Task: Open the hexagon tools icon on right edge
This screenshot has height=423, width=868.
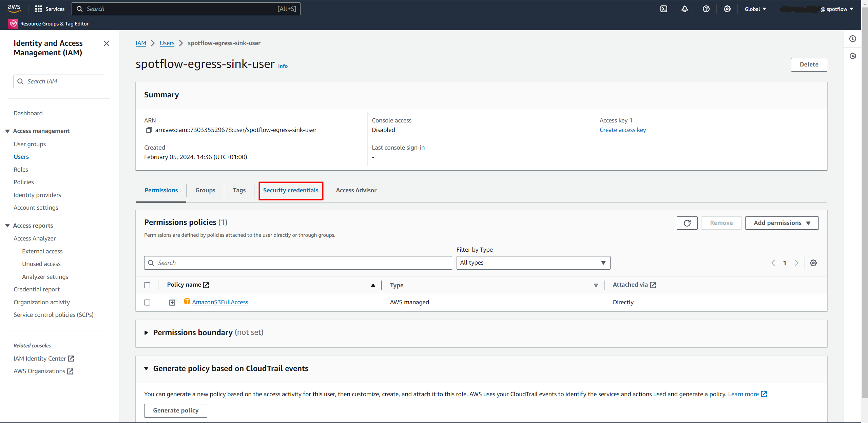Action: click(852, 56)
